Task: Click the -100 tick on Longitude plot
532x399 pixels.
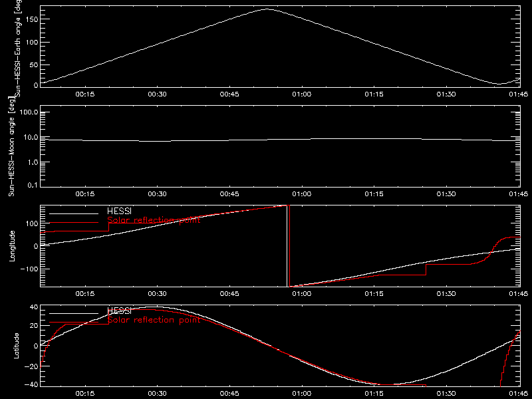Action: [x=30, y=269]
